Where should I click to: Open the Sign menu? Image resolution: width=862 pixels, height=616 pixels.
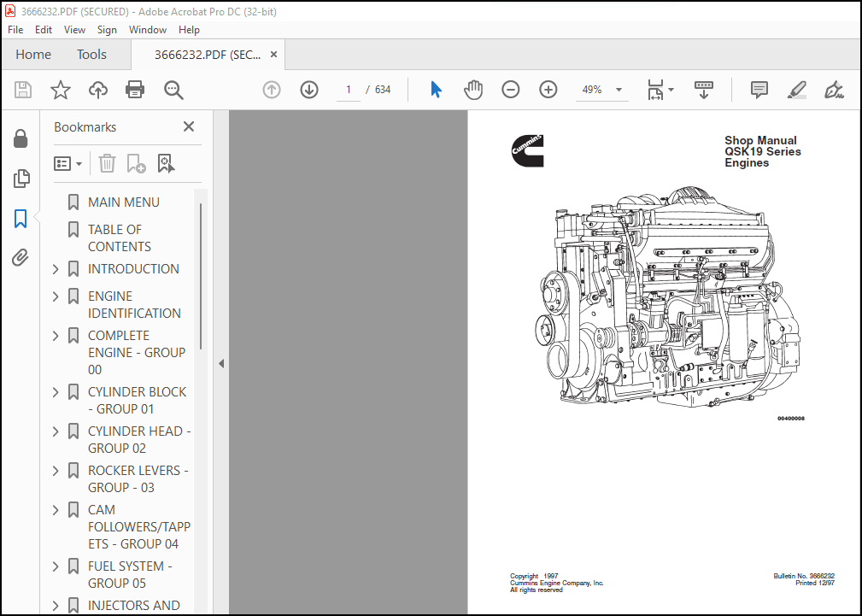(107, 30)
